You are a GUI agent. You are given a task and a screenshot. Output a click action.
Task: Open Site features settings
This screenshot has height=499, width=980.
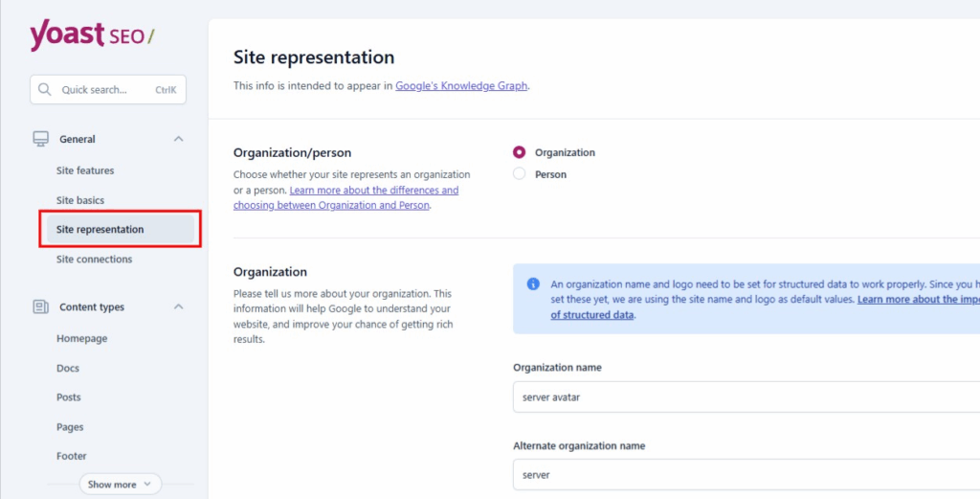pyautogui.click(x=85, y=170)
